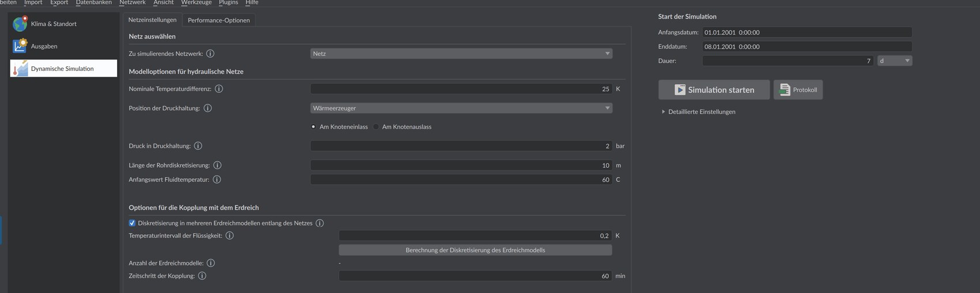Show info for Anfangswert Fluidtemperatur
Screen dimensions: 980x293
click(217, 179)
